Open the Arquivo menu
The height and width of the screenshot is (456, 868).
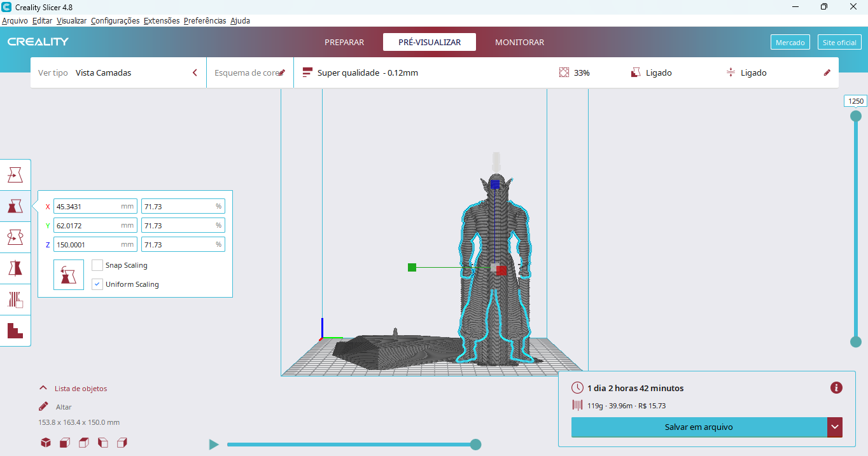coord(15,20)
